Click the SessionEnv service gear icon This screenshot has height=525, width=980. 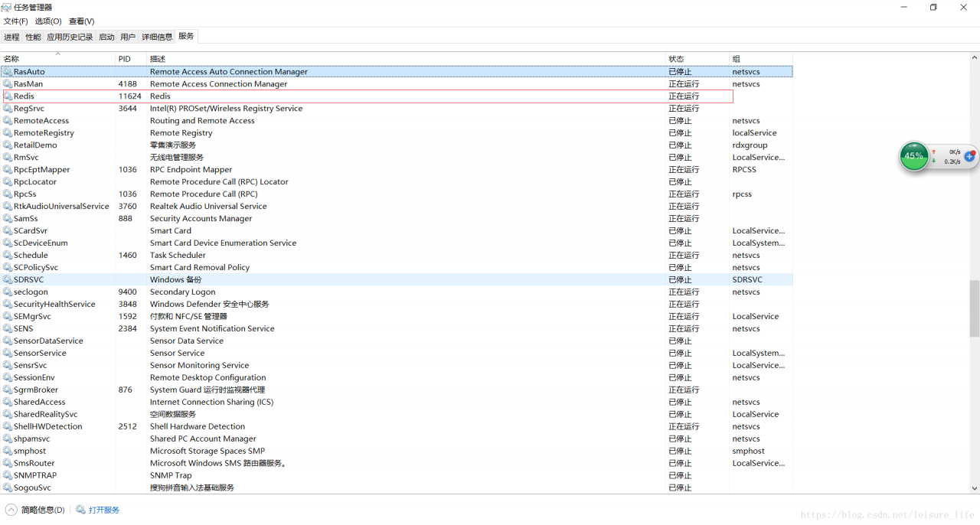coord(8,377)
